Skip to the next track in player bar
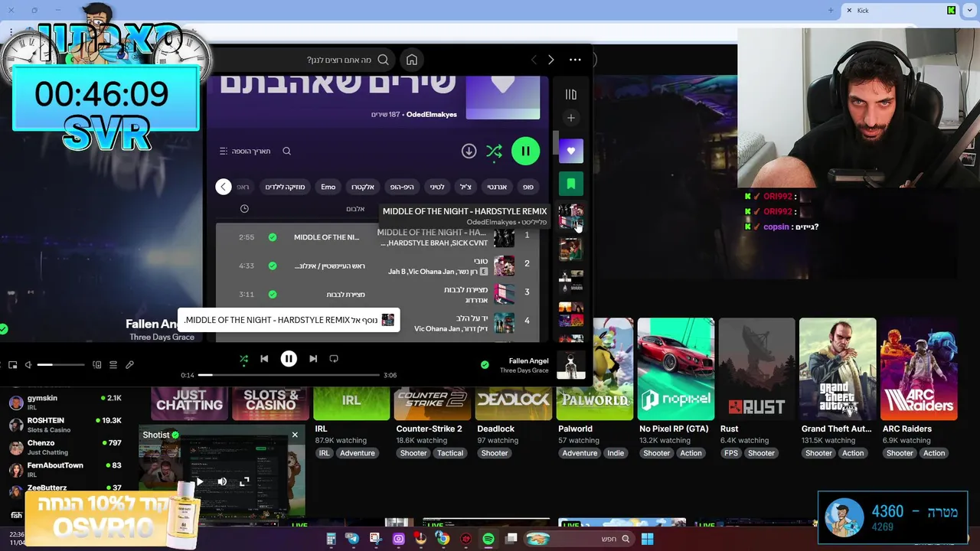The image size is (980, 551). click(313, 358)
